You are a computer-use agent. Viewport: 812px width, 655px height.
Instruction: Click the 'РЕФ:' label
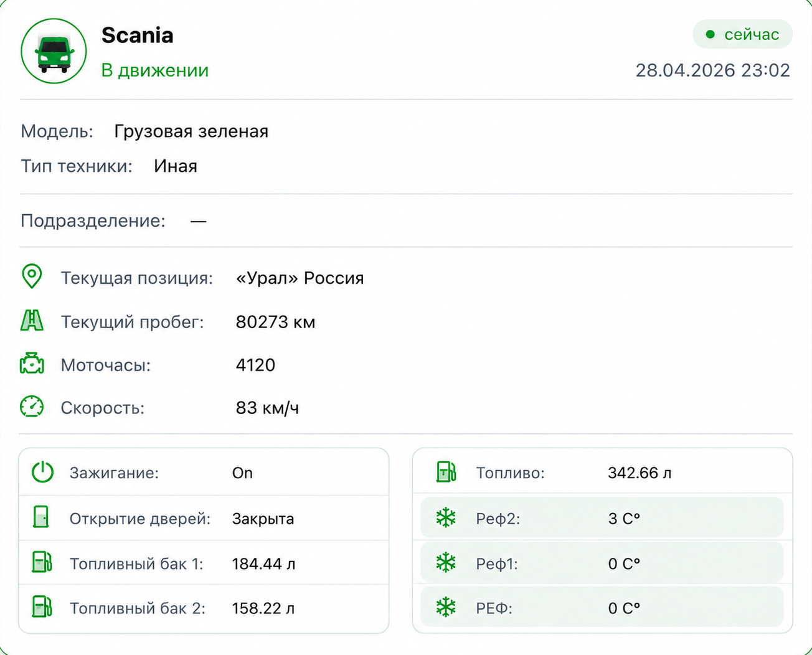click(494, 608)
